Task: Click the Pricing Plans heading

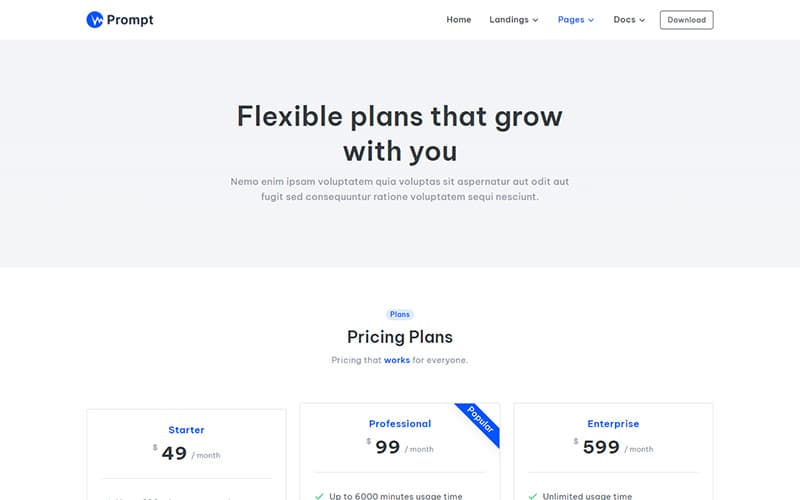Action: tap(400, 337)
